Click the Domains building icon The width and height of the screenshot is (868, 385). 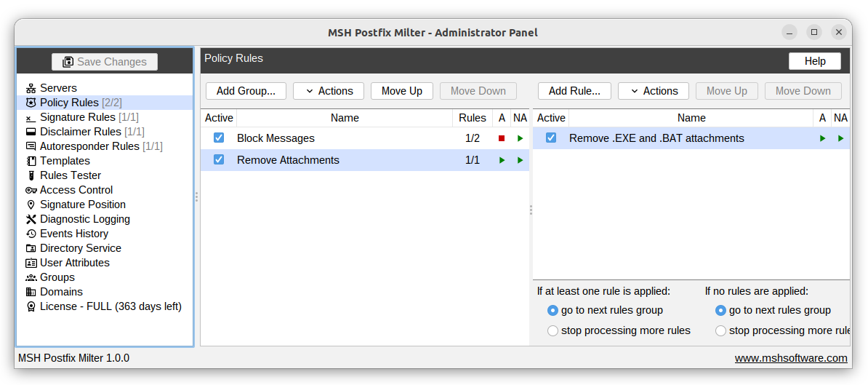(31, 292)
